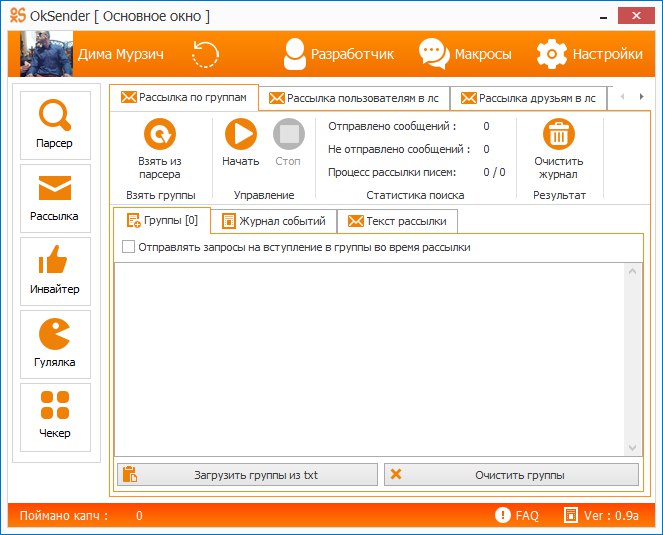The image size is (663, 535).
Task: Open the Парсер section in sidebar
Action: click(55, 125)
